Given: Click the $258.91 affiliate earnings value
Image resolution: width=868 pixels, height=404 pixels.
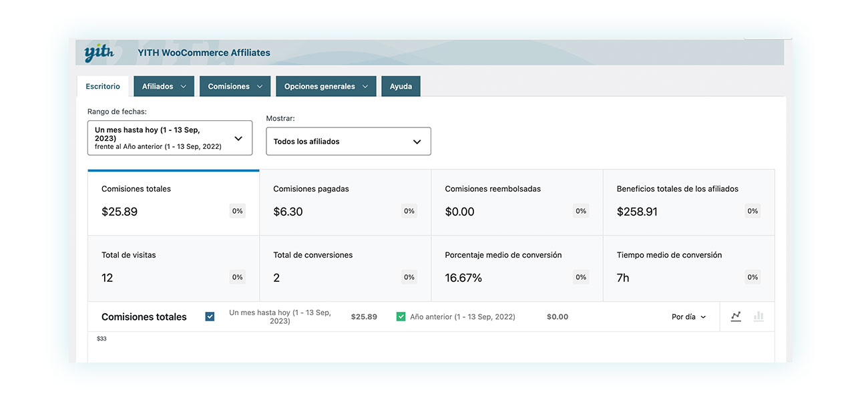Looking at the screenshot, I should point(637,212).
